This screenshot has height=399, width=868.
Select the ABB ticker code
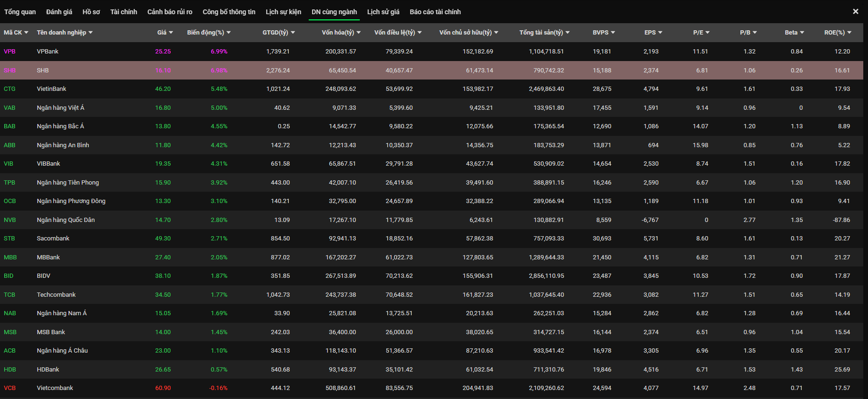(x=9, y=145)
